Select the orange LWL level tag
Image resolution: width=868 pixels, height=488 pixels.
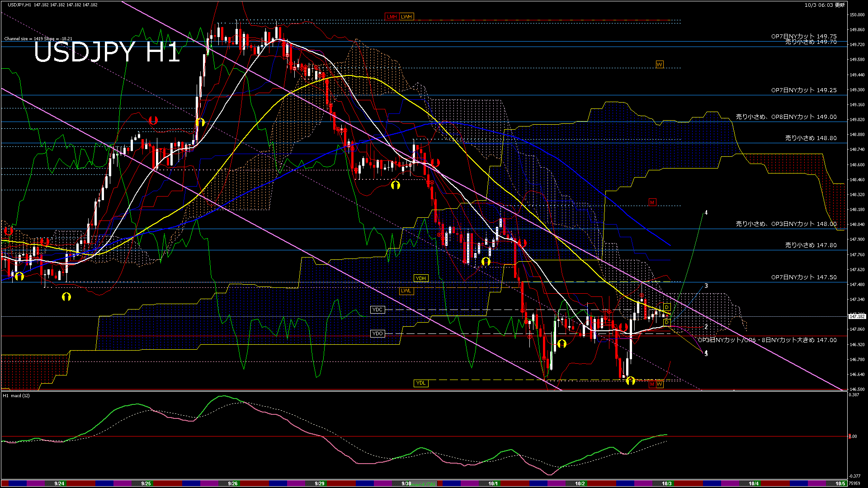point(406,291)
